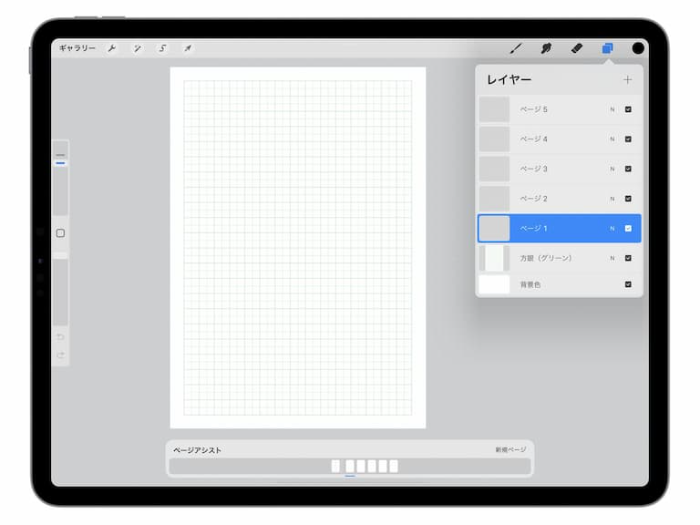Open blend mode N for ページ 4
700x525 pixels.
click(x=612, y=139)
